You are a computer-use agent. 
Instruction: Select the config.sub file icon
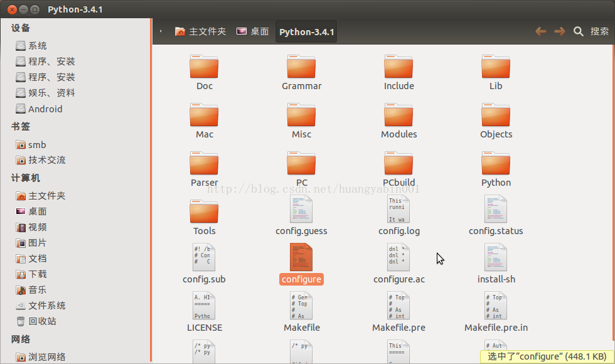pos(204,257)
